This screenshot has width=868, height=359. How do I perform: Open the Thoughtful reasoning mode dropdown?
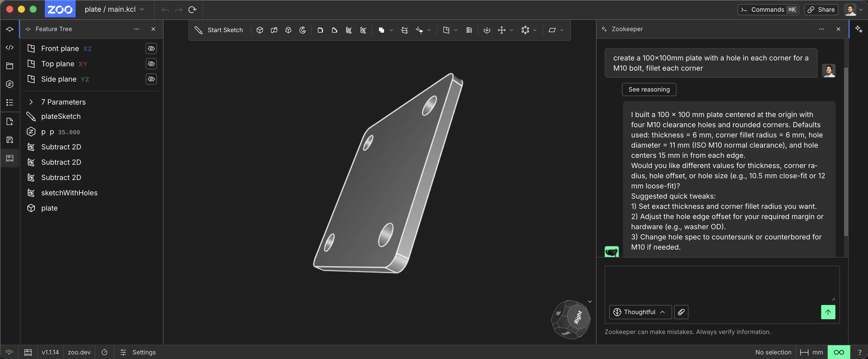640,312
